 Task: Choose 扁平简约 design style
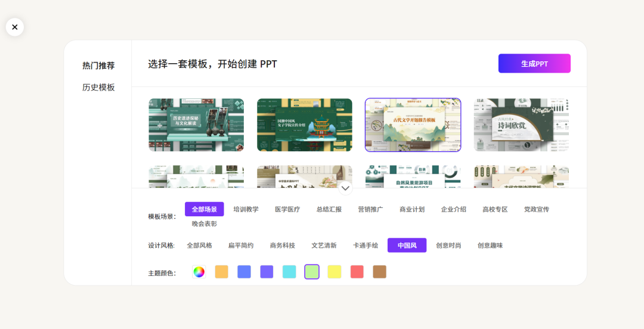coord(241,245)
